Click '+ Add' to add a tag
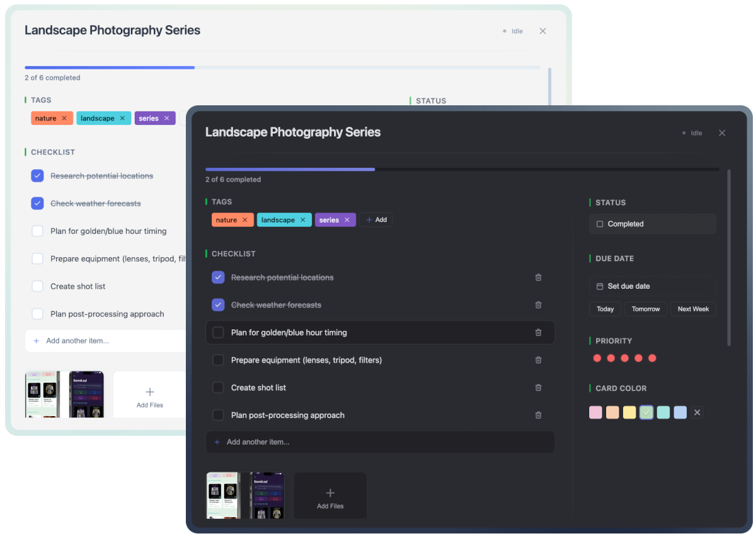Image resolution: width=756 pixels, height=536 pixels. (376, 220)
